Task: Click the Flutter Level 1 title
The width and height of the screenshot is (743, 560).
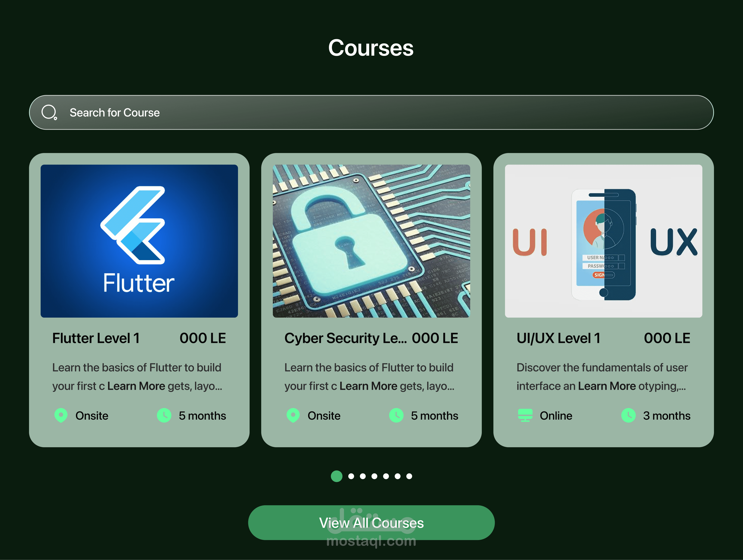Action: coord(96,338)
